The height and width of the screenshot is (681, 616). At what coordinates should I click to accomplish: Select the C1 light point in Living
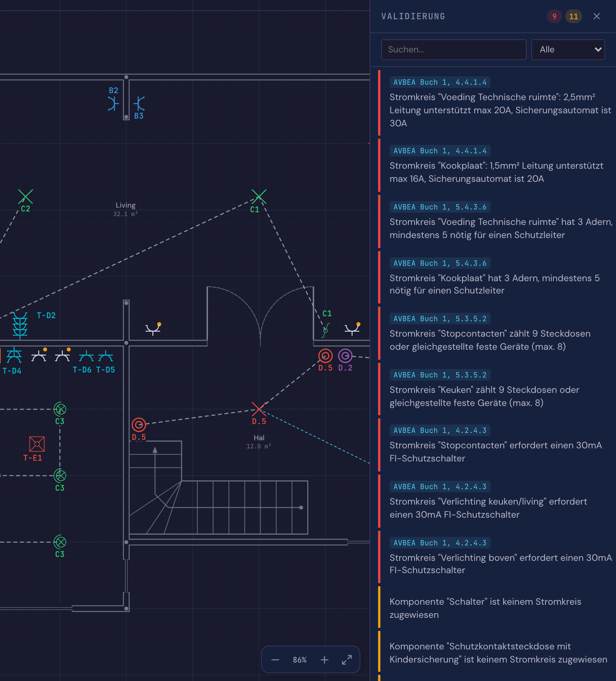(259, 196)
